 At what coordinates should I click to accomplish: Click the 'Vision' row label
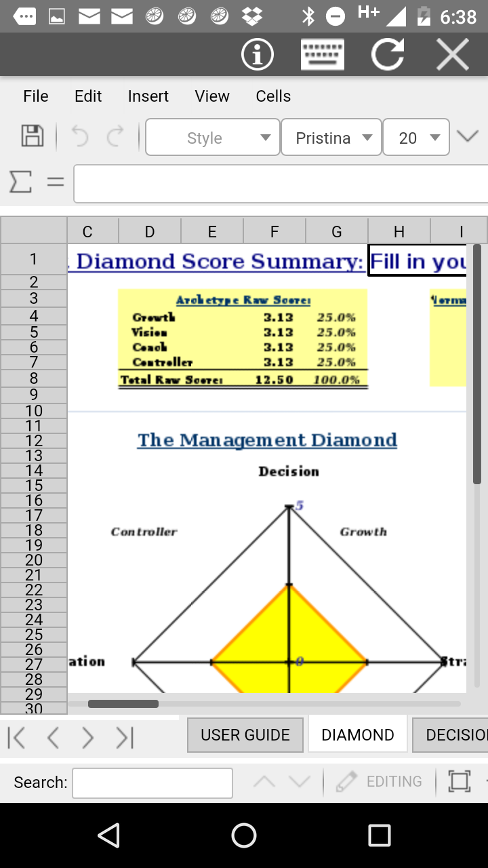tap(149, 332)
